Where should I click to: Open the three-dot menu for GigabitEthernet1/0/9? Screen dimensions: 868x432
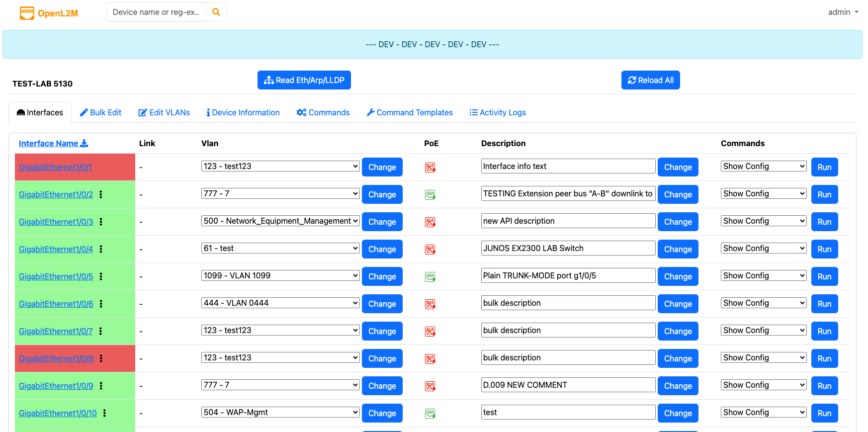[x=101, y=386]
